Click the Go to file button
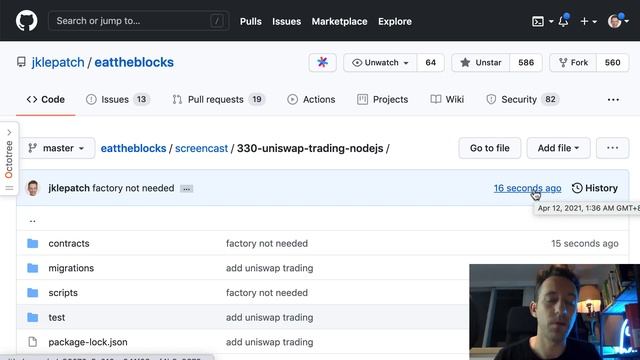 click(x=489, y=148)
